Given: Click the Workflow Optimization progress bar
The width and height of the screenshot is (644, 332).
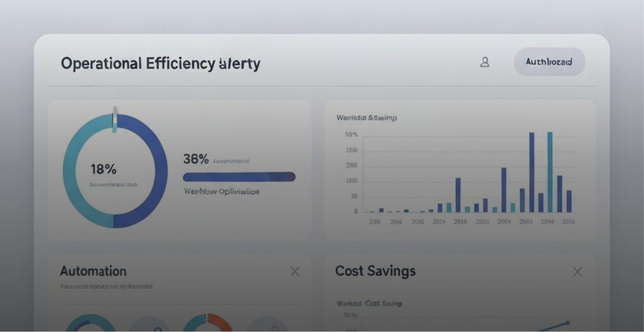Looking at the screenshot, I should pyautogui.click(x=239, y=176).
